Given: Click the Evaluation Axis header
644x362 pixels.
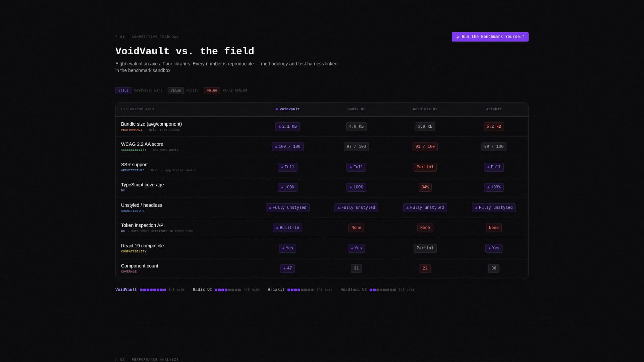Looking at the screenshot, I should coord(138,109).
